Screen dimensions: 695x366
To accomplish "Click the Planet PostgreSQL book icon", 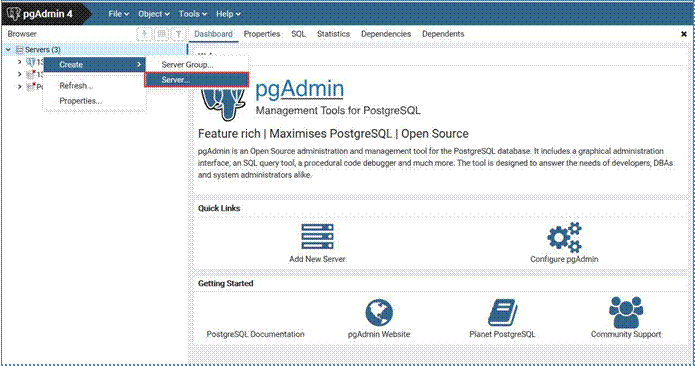I will coord(502,312).
